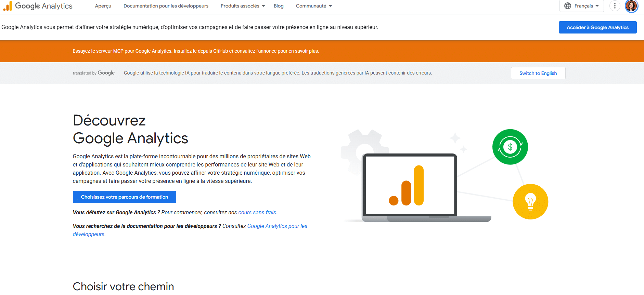Click the Accéder à Google Analytics button
The height and width of the screenshot is (295, 644).
[x=597, y=27]
